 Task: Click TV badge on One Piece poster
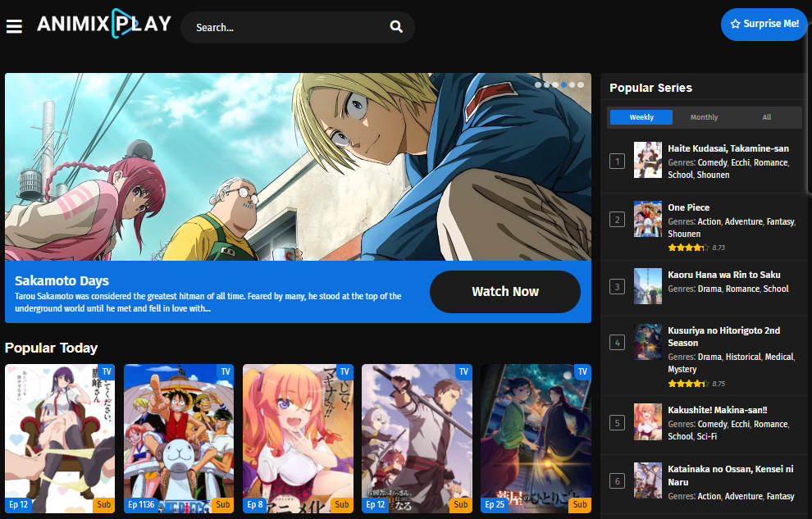click(x=226, y=371)
